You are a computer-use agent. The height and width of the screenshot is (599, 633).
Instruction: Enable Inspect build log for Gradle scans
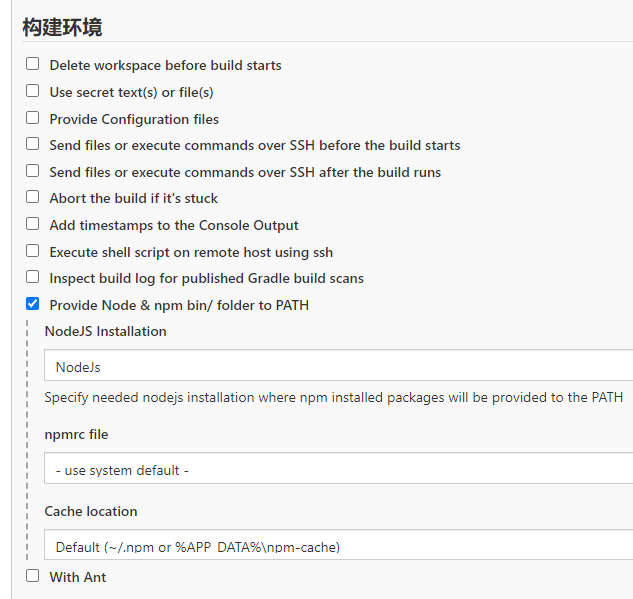[x=33, y=277]
